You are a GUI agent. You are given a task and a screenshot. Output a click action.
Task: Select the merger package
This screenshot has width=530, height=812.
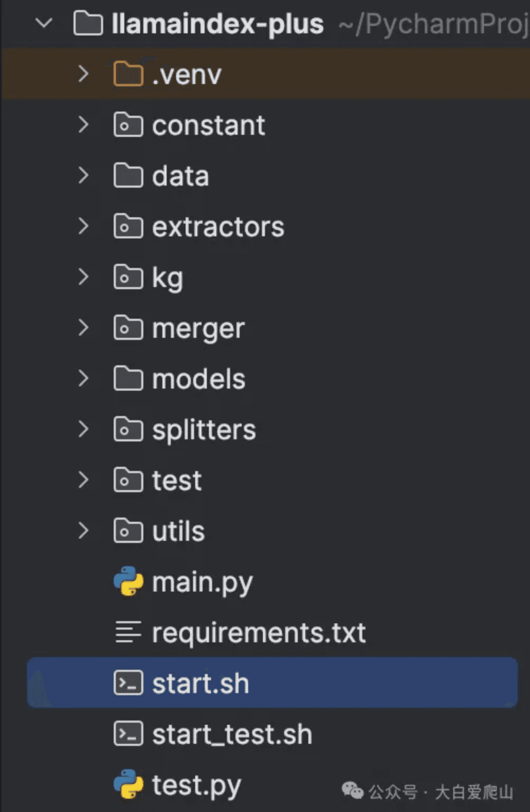(x=198, y=328)
